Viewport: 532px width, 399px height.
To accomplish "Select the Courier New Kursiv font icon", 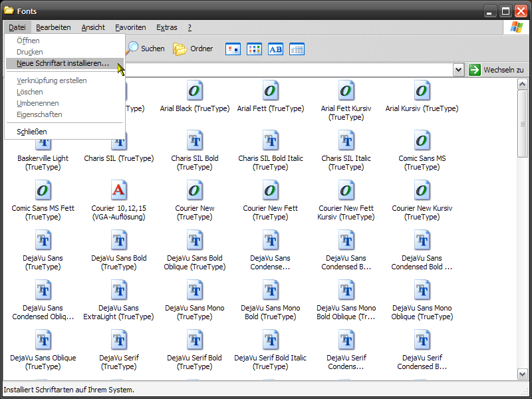I will coord(422,190).
